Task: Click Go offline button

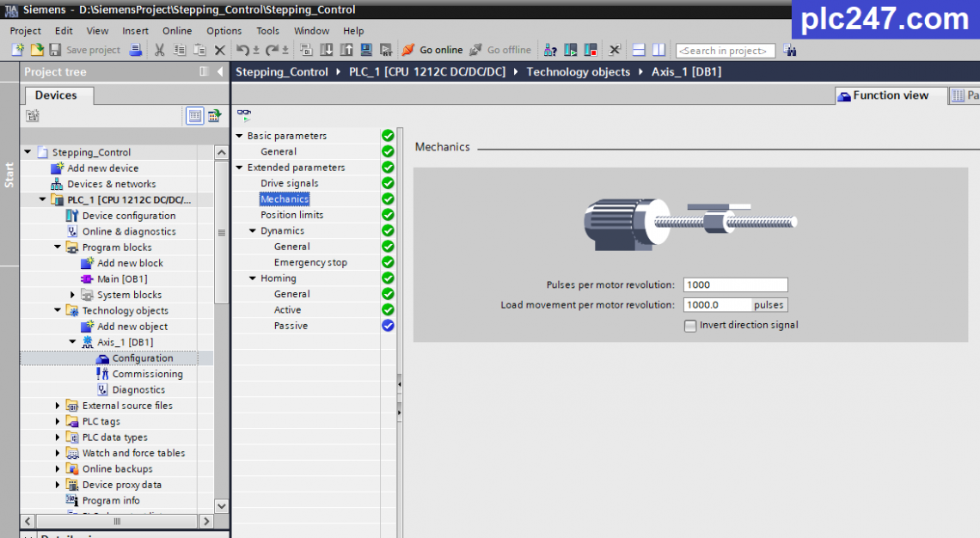Action: click(x=500, y=50)
